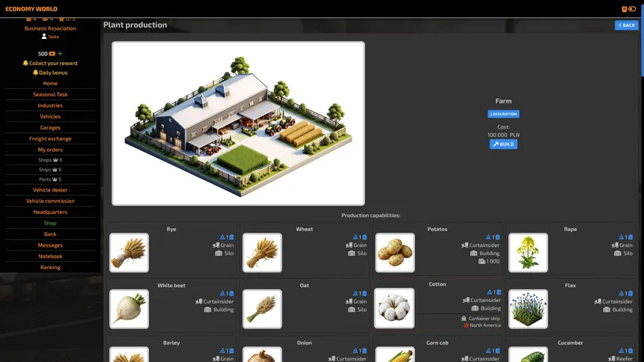
Task: Click the silo icon in Oat card
Action: [351, 310]
